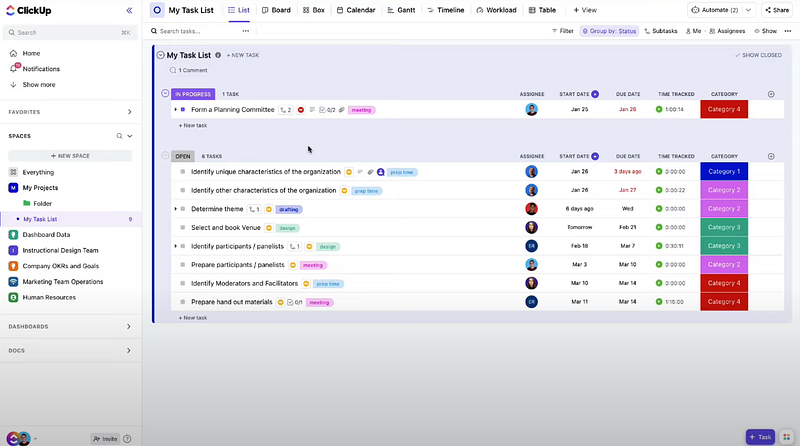This screenshot has height=446, width=800.
Task: Click the info icon next to My Task List
Action: 218,55
